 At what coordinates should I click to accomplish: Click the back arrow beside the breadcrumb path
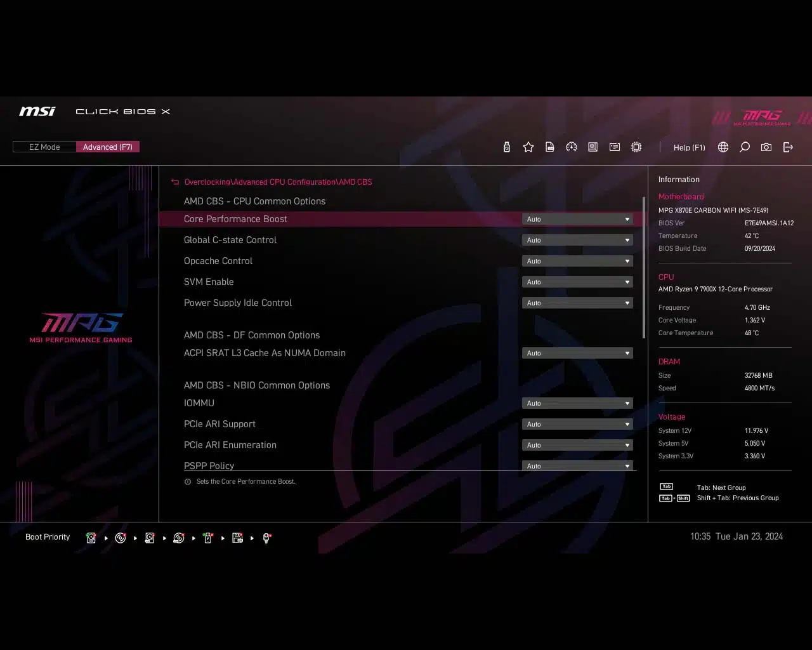[175, 182]
